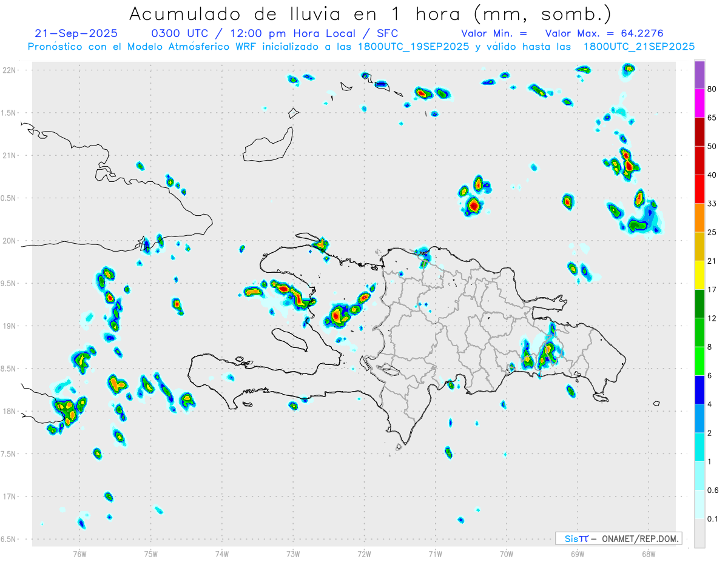Pick the dark blue colorbar segment between 4 and 6
This screenshot has width=728, height=562.
coord(699,389)
